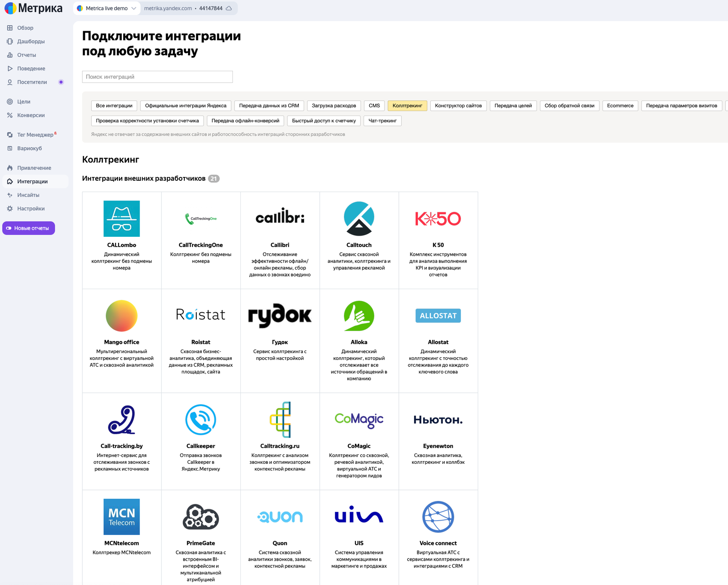Open the Calltracking.ru integration card title
Screen dimensions: 728x585
click(280, 446)
